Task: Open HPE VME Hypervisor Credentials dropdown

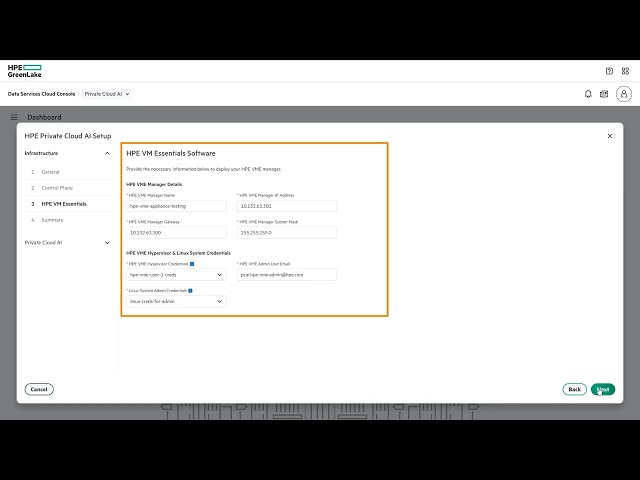Action: [176, 275]
